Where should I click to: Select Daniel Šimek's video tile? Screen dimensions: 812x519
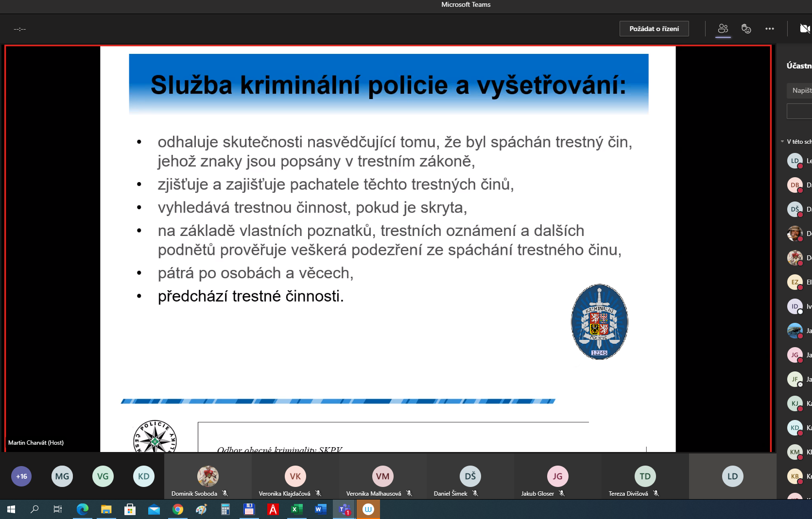(470, 476)
